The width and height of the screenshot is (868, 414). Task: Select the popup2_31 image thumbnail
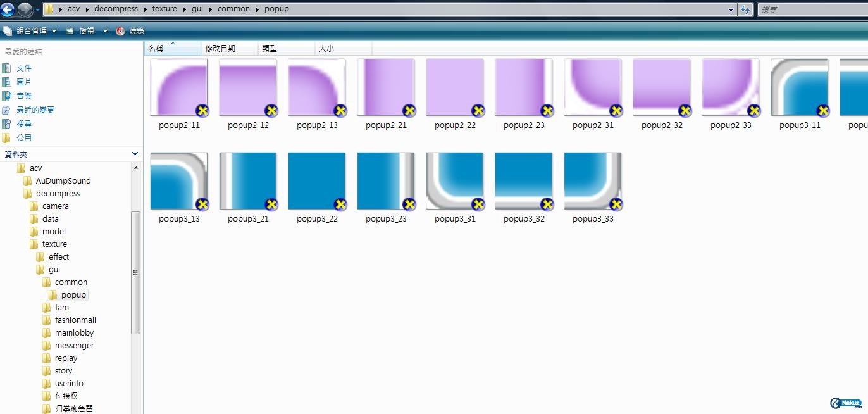click(593, 87)
